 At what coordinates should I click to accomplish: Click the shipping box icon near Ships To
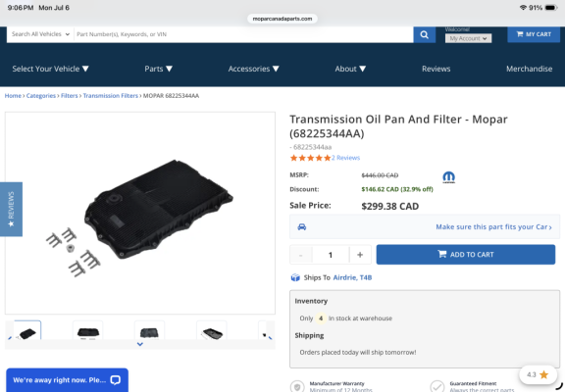point(295,277)
